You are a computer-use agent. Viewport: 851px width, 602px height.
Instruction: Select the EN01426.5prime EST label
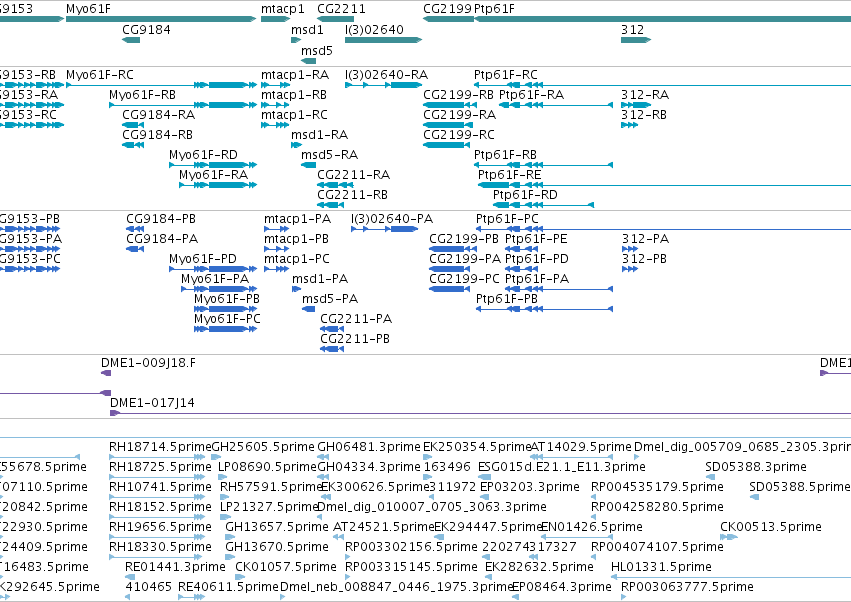[592, 527]
